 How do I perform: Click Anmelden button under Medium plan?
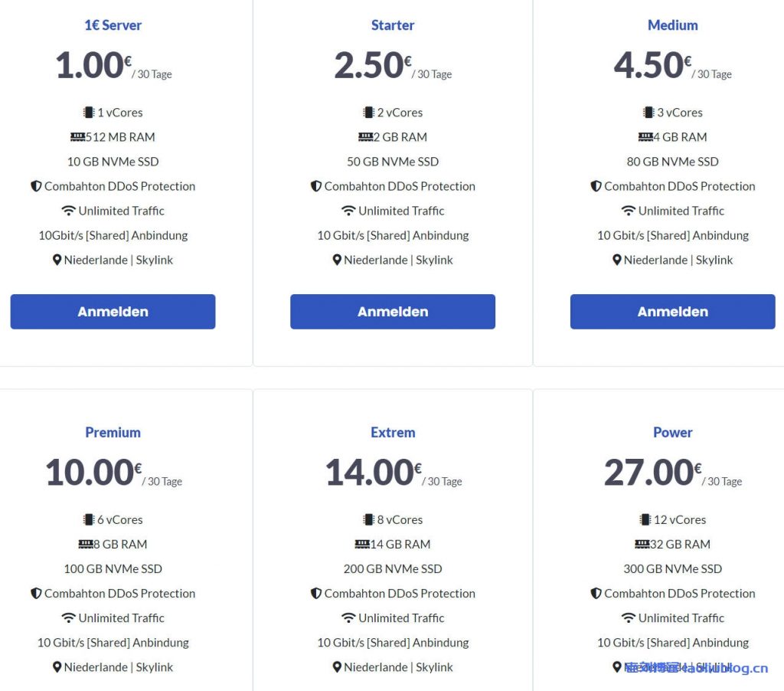[x=672, y=311]
